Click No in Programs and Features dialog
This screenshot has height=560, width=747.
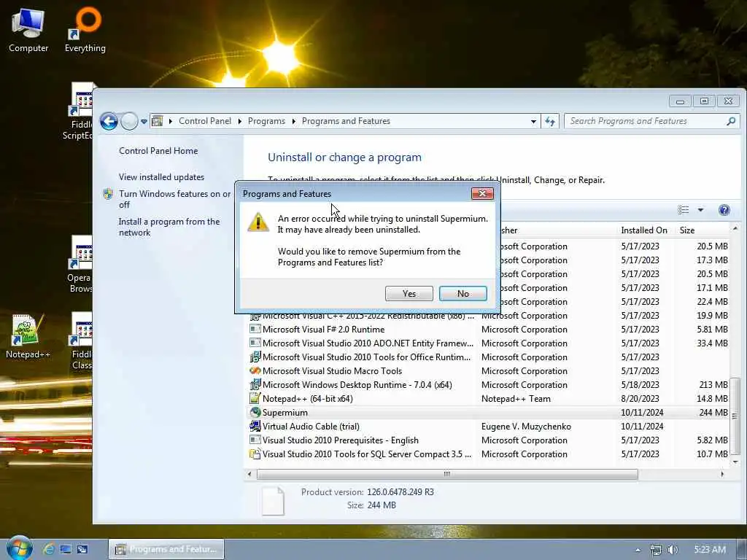(x=462, y=293)
